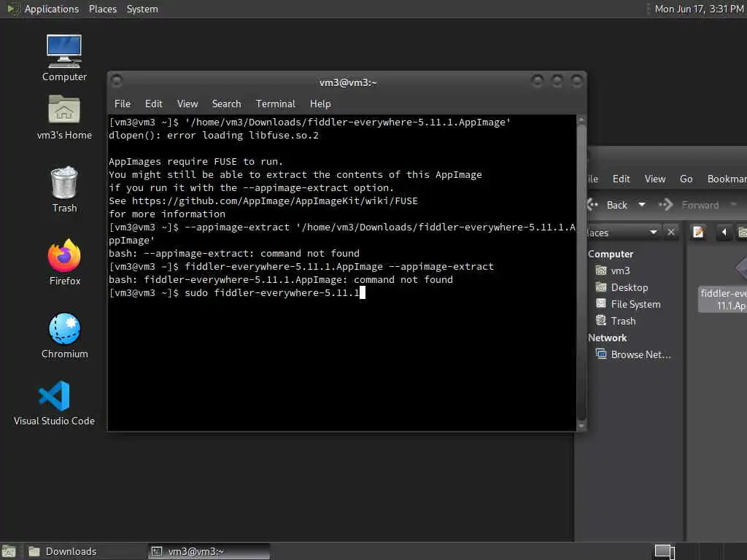This screenshot has width=747, height=560.
Task: Minimize the terminal window
Action: [537, 81]
